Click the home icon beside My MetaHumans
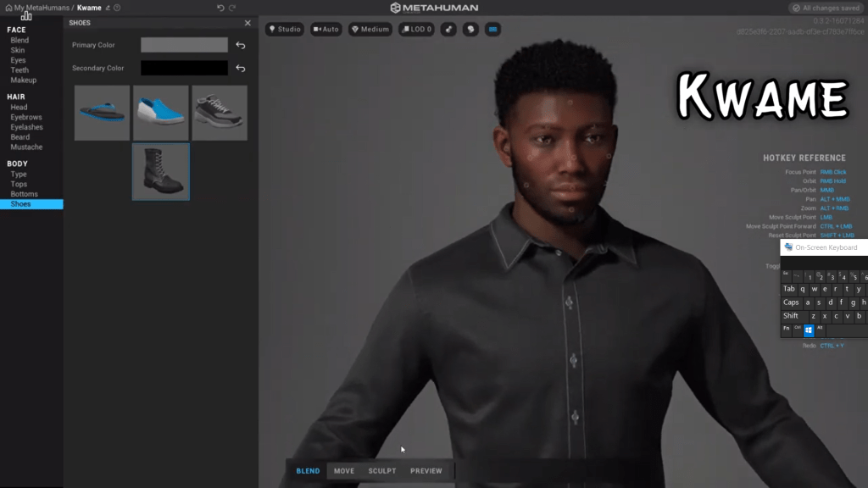The width and height of the screenshot is (868, 488). [x=8, y=8]
